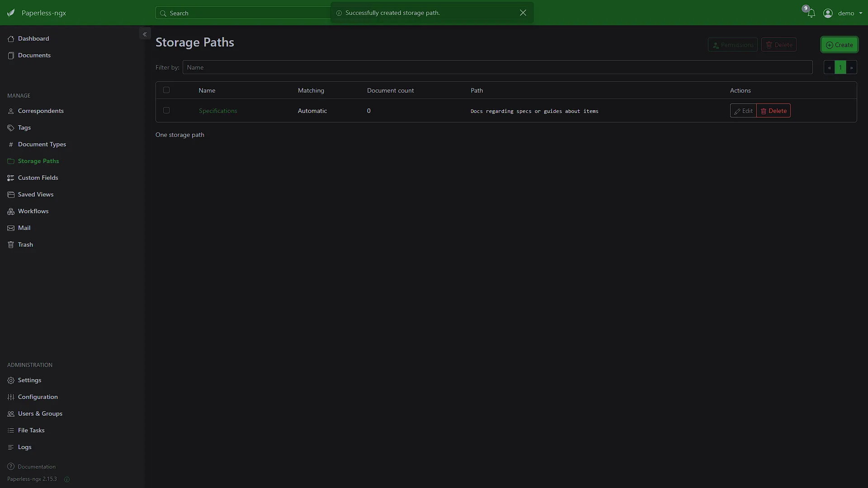Click the Trash bin icon
Viewport: 868px width, 488px height.
11,245
